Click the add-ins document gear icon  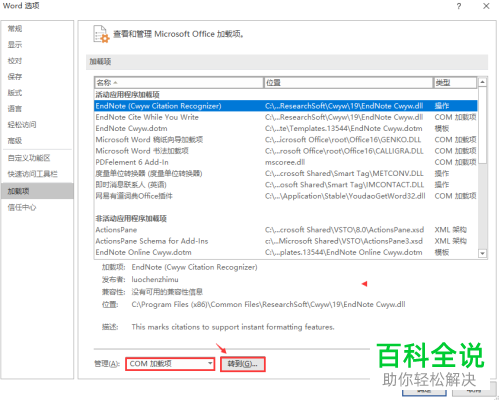pos(101,34)
